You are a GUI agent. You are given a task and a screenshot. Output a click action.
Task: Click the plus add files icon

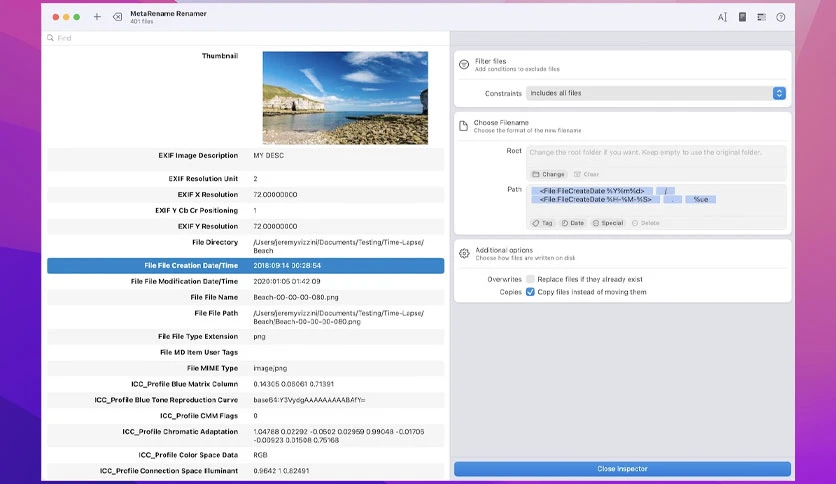[97, 17]
